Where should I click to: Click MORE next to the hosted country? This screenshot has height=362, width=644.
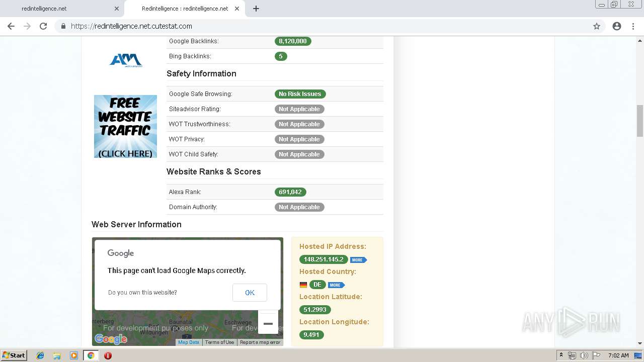coord(336,285)
